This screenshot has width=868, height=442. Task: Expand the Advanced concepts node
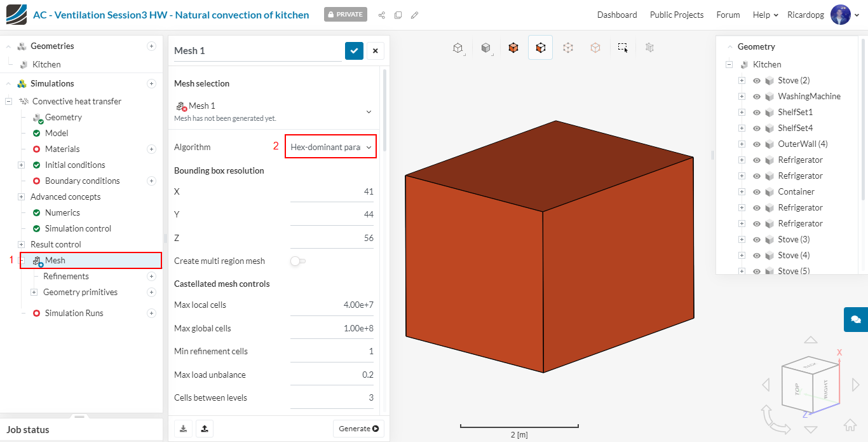pyautogui.click(x=21, y=197)
